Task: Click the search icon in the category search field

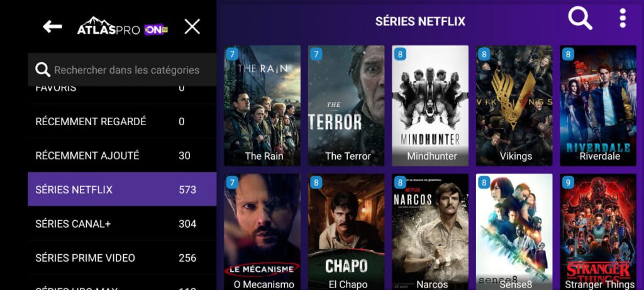Action: tap(43, 70)
